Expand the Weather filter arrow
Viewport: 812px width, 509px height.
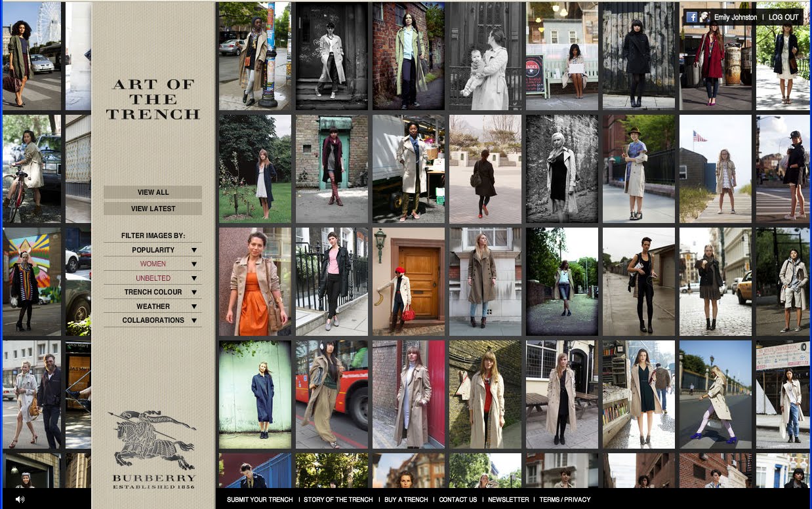(x=194, y=306)
